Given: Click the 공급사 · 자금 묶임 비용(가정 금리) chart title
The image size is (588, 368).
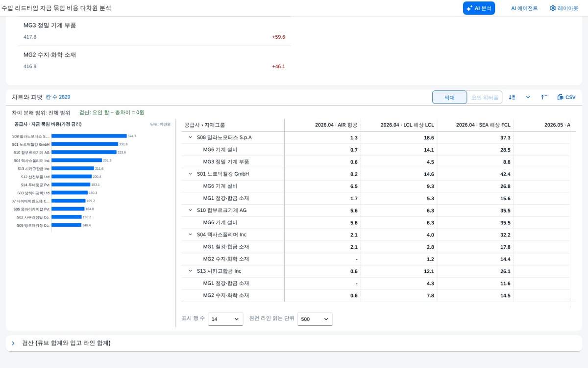Looking at the screenshot, I should (x=48, y=124).
